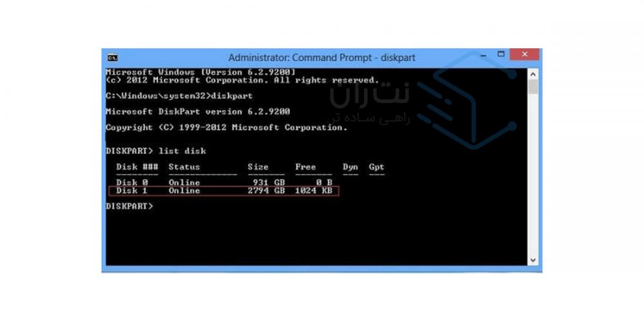Click the bottom DISKPART> prompt line
644x322 pixels.
(129, 206)
